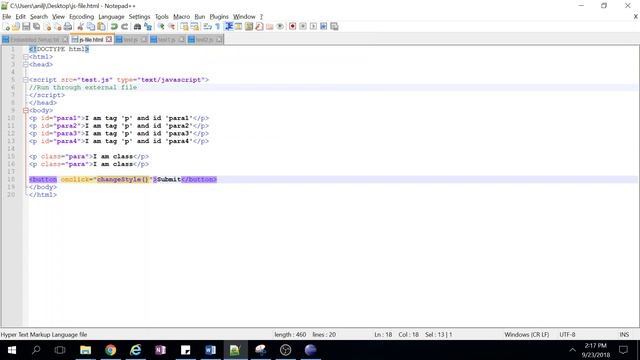Save the current file with the Save icon
640x360 pixels.
click(26, 27)
